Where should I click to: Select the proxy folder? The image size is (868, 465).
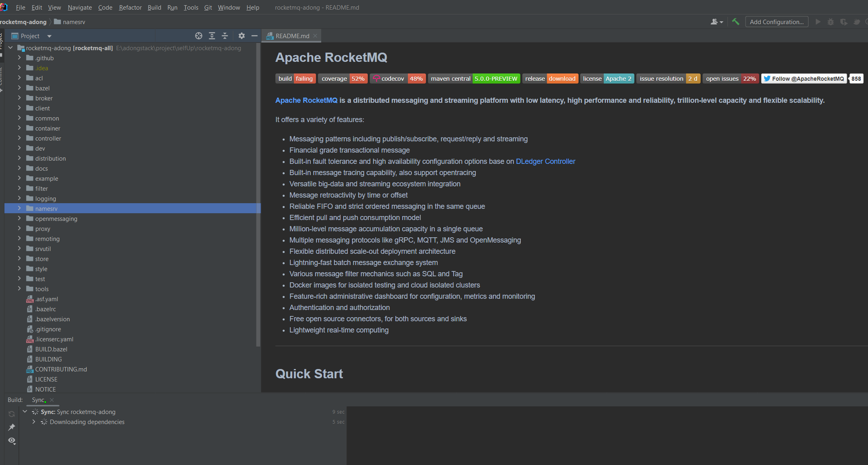(x=43, y=229)
